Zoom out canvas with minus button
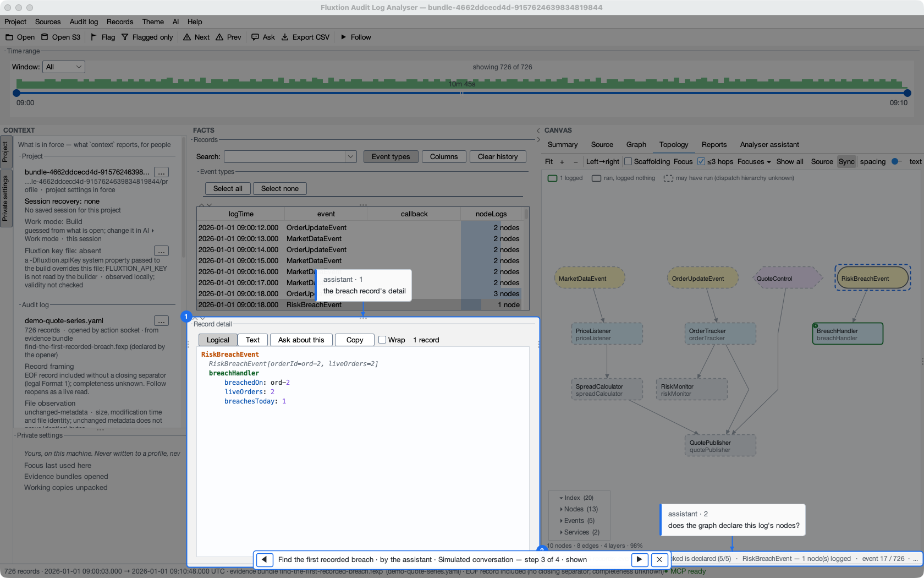Viewport: 924px width, 578px height. tap(575, 161)
